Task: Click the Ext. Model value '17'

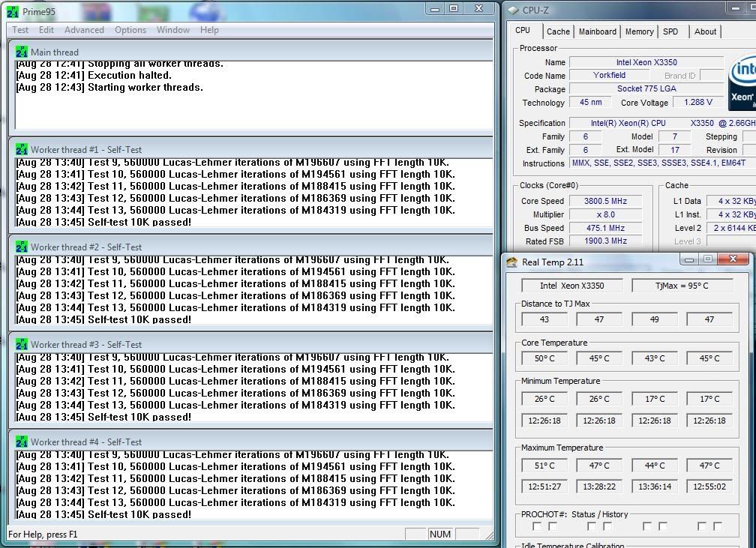Action: click(674, 150)
